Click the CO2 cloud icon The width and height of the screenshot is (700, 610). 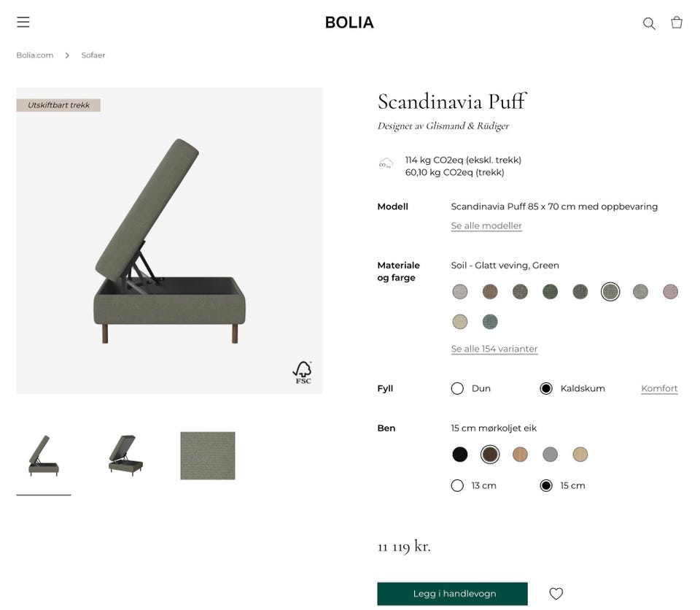point(386,163)
